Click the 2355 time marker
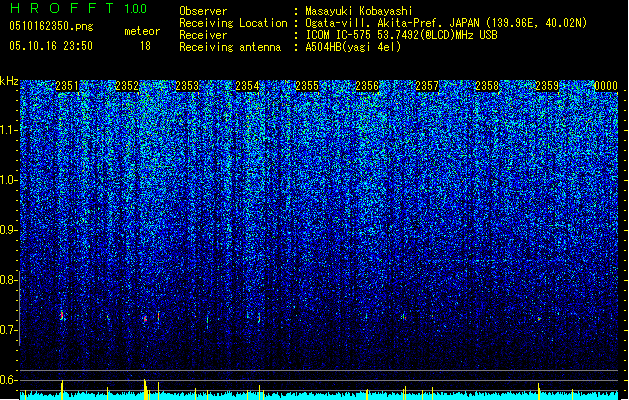The width and height of the screenshot is (629, 400). click(x=307, y=86)
